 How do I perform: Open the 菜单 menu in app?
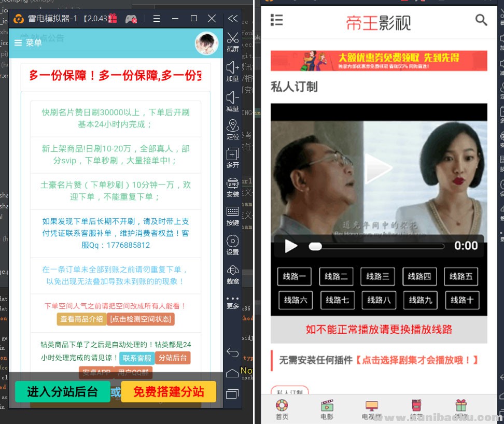pyautogui.click(x=28, y=43)
